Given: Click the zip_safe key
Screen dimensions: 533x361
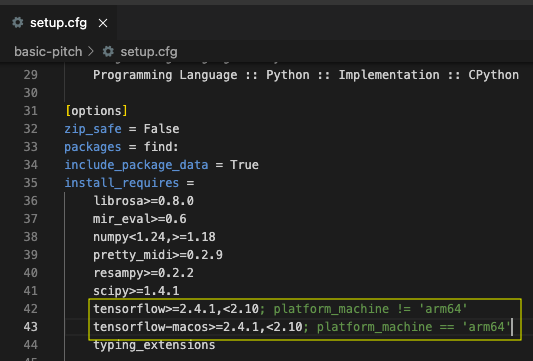Looking at the screenshot, I should tap(93, 129).
